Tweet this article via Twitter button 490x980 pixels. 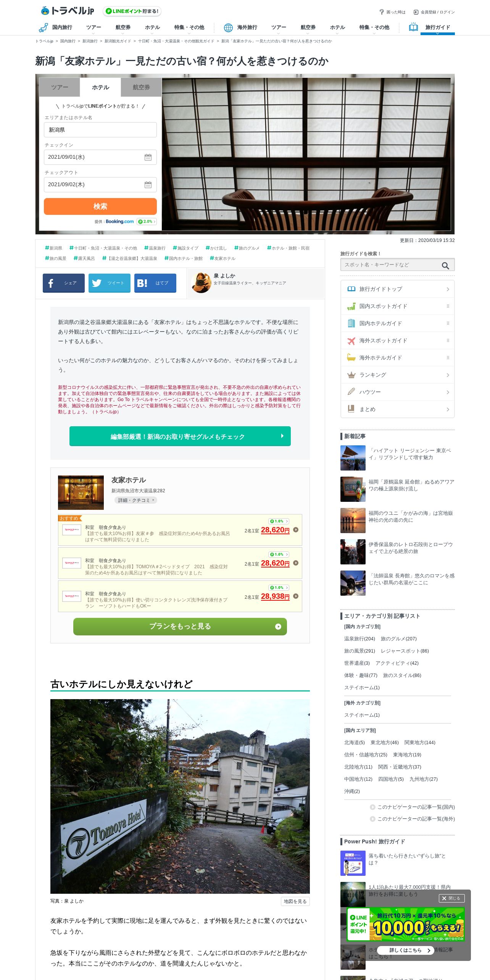[110, 283]
